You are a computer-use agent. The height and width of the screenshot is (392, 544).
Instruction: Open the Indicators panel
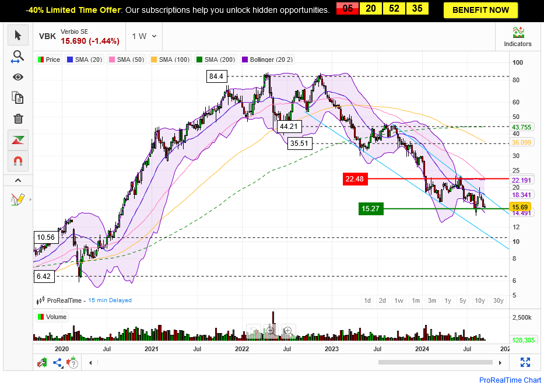click(x=517, y=37)
